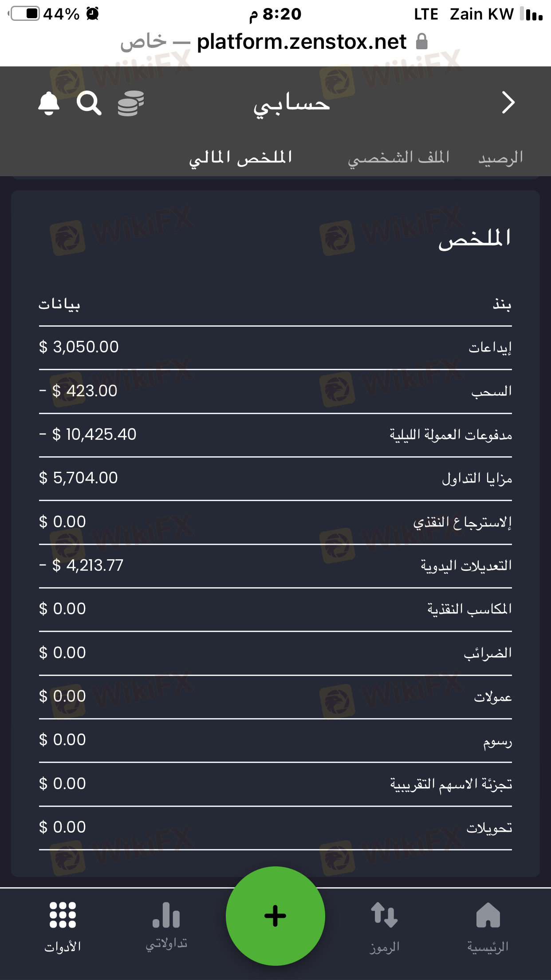Tap the green plus button

275,916
